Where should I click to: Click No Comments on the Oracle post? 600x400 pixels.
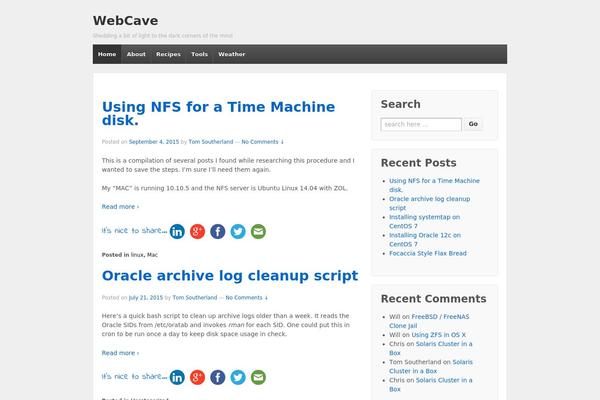click(246, 297)
